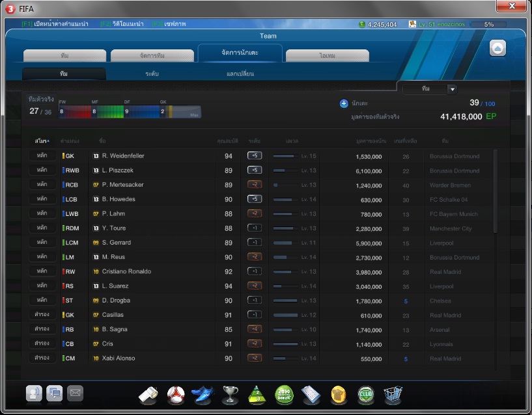Toggle squad status button for M. Reus
Screen dimensions: 532x415
42,257
